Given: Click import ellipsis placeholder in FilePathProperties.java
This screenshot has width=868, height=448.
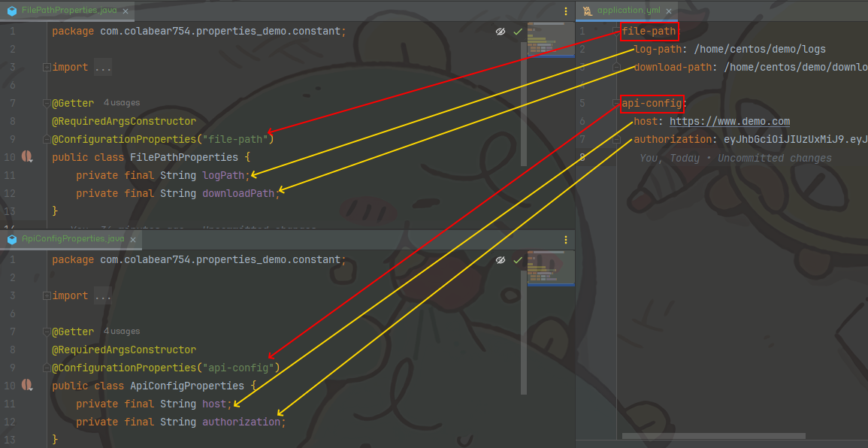Looking at the screenshot, I should coord(102,68).
